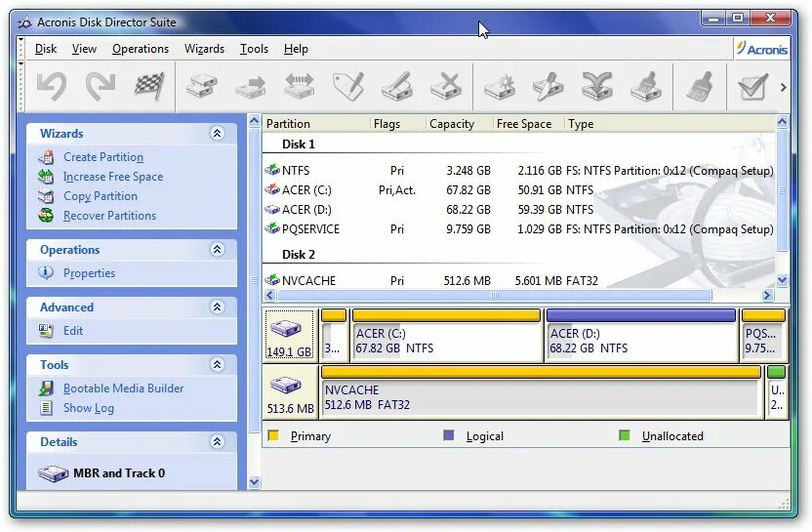
Task: Click the partition list scroll right arrow
Action: [767, 295]
